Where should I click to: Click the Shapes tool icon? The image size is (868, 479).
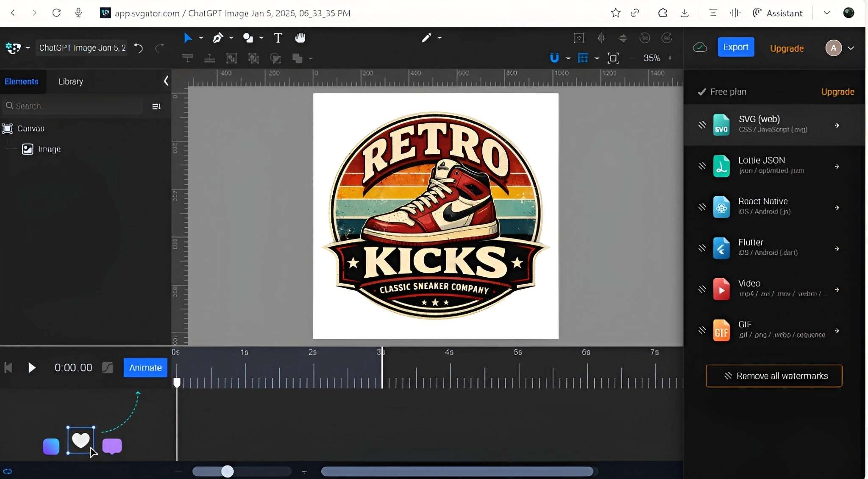coord(248,38)
